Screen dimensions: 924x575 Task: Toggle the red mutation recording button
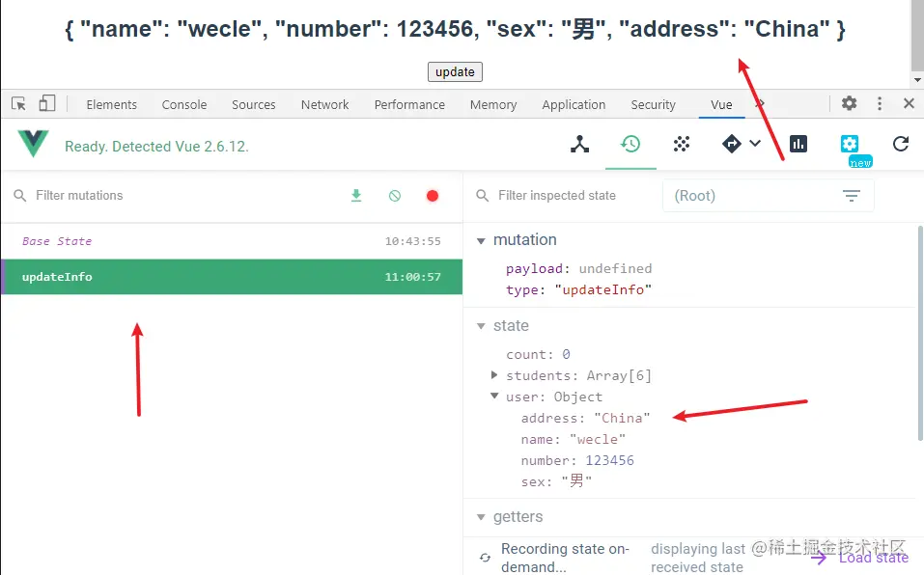point(433,196)
